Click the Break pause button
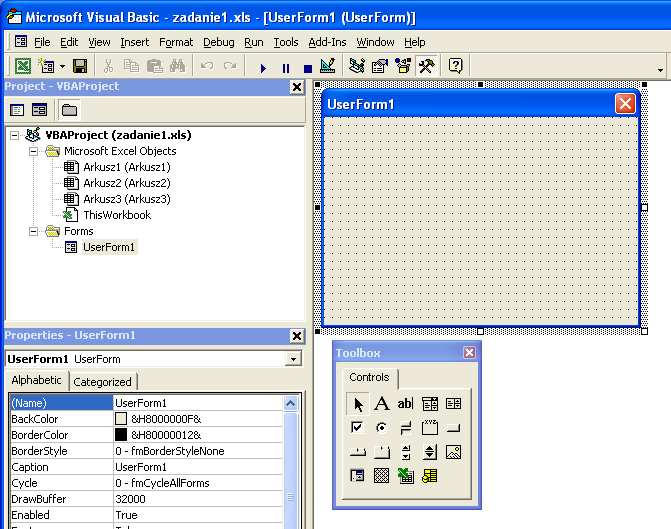The height and width of the screenshot is (529, 671). point(286,68)
